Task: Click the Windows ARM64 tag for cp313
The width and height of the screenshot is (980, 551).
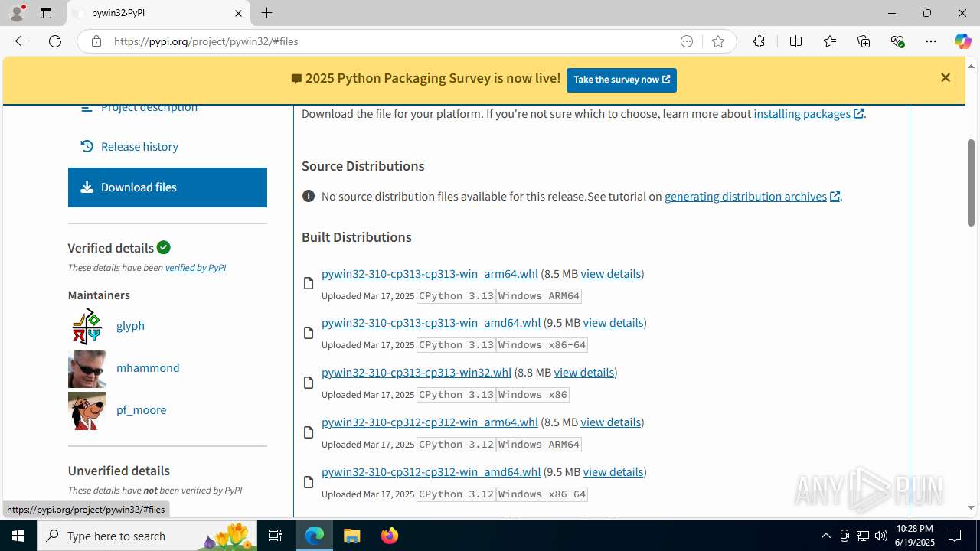Action: coord(539,295)
